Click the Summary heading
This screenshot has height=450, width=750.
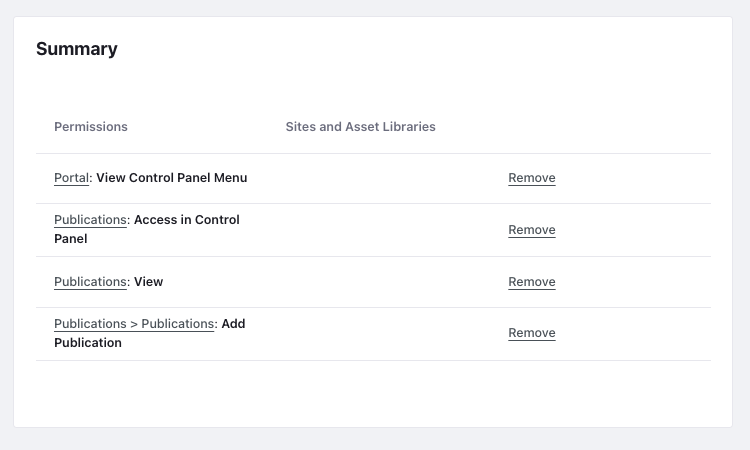point(77,49)
